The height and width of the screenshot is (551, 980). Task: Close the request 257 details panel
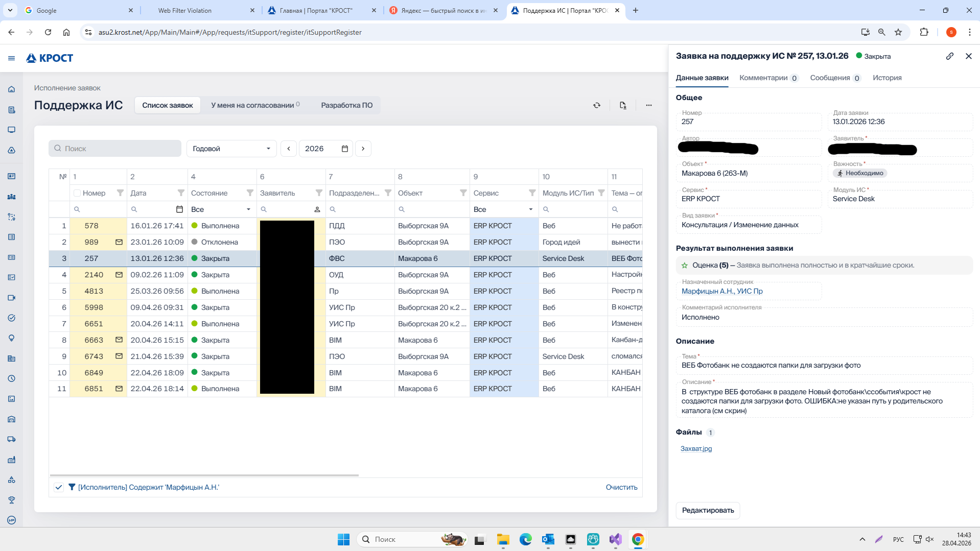968,56
